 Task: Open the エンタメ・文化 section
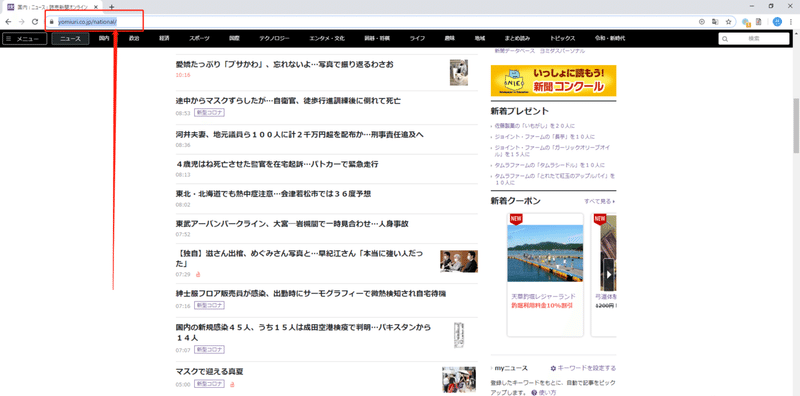(x=327, y=39)
